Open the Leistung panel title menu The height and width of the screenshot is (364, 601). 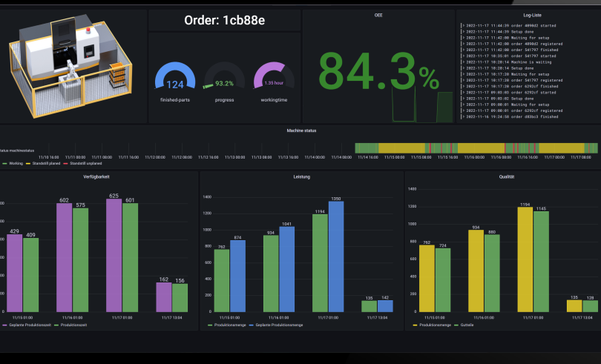click(301, 176)
